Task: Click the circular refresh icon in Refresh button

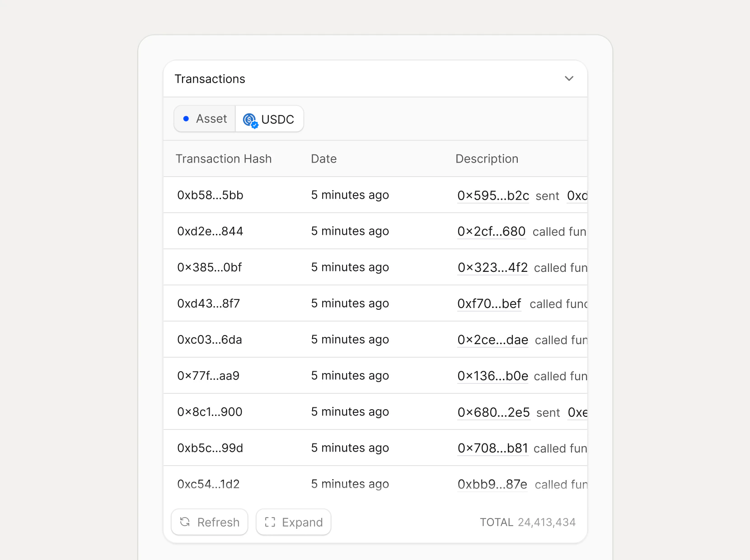Action: 185,522
